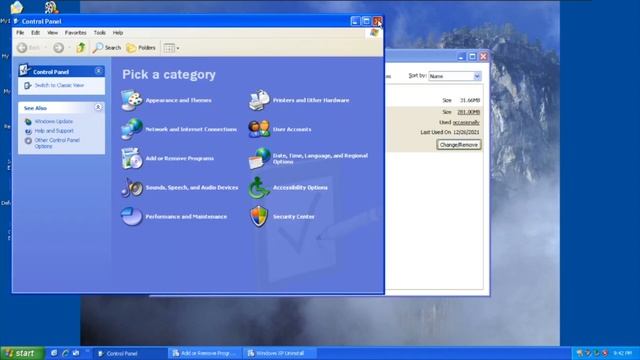Click the Sounds, Speech, and Audio Devices link
This screenshot has width=640, height=360.
(192, 187)
